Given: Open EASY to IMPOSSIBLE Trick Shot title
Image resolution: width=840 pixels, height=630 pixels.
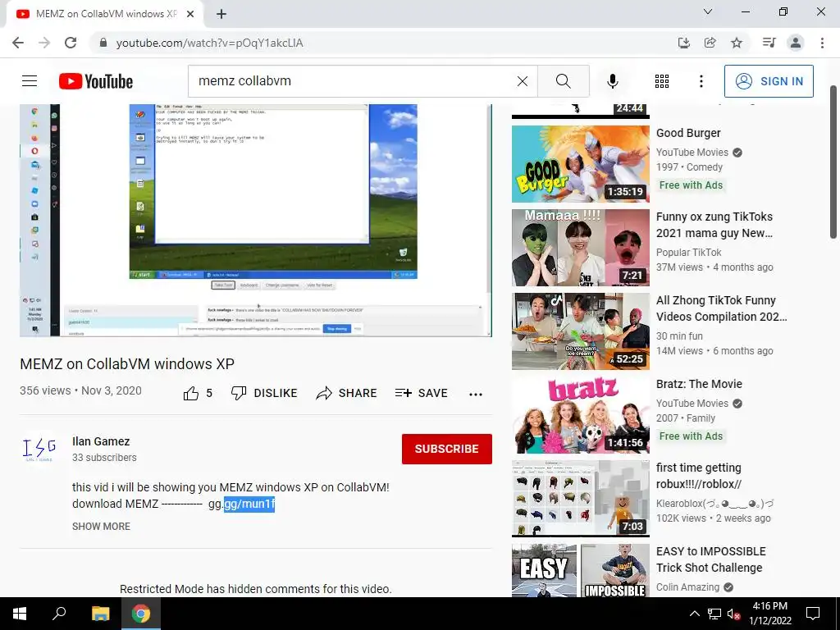Looking at the screenshot, I should tap(711, 559).
